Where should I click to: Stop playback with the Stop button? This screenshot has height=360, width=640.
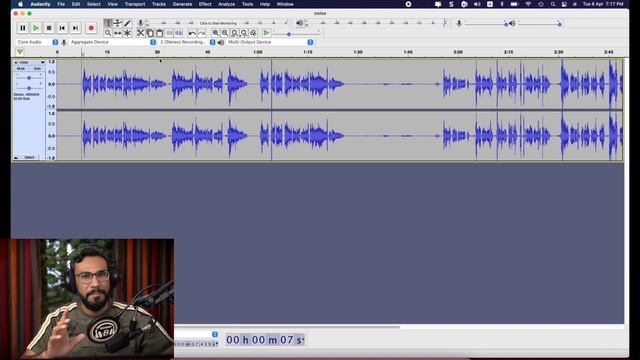pos(49,28)
